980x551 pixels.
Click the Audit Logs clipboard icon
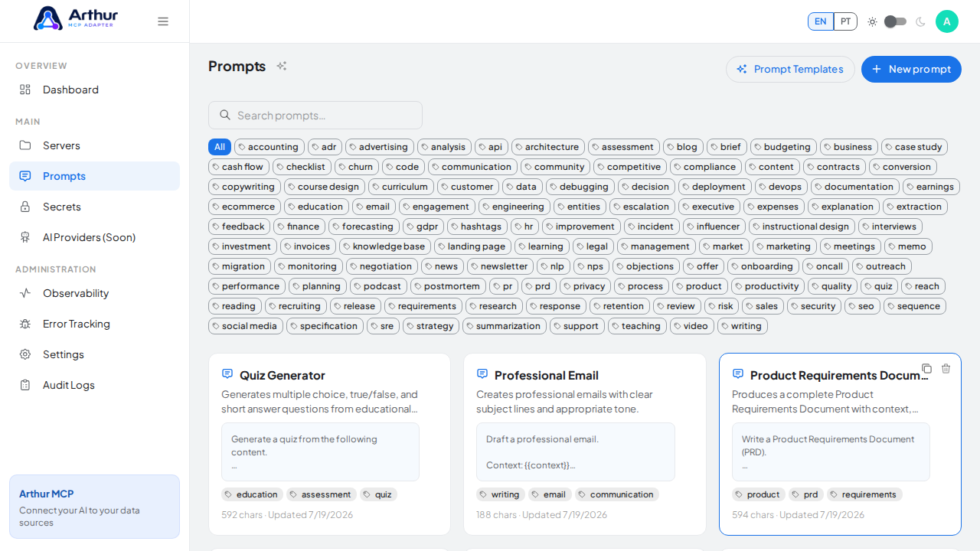(x=25, y=385)
